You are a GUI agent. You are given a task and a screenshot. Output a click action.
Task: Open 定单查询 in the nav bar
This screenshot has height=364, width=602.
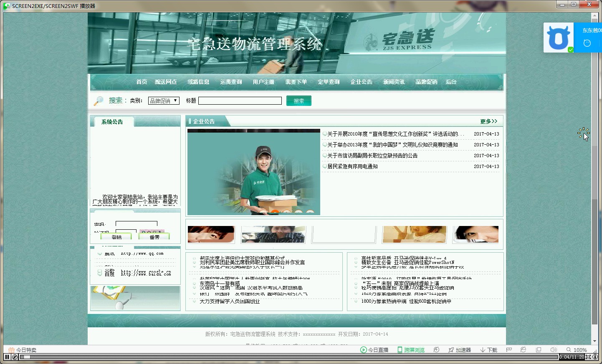(x=329, y=82)
